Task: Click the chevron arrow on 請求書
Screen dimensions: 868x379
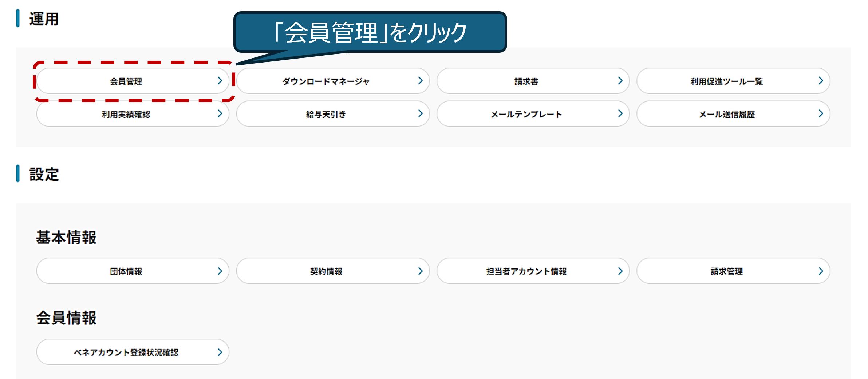Action: (620, 81)
